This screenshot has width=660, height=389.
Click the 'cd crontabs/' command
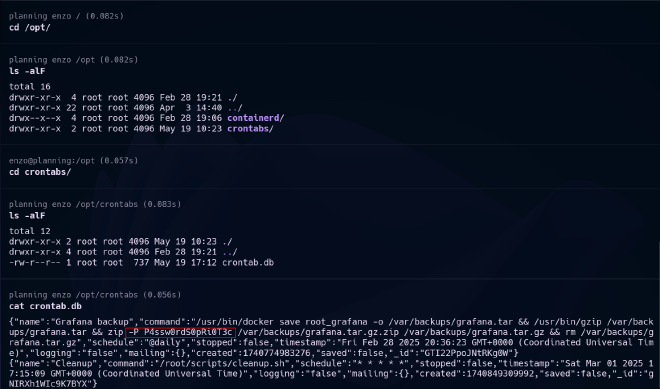(x=40, y=172)
